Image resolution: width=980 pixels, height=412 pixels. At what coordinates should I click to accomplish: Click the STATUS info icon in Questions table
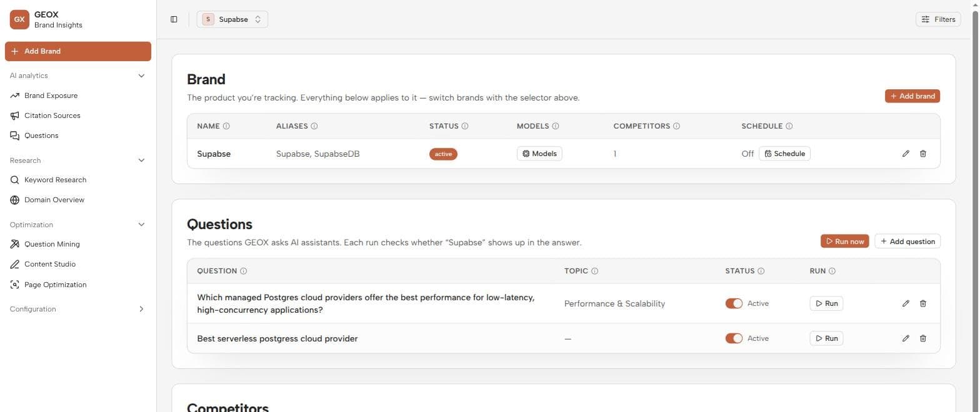[x=761, y=271]
